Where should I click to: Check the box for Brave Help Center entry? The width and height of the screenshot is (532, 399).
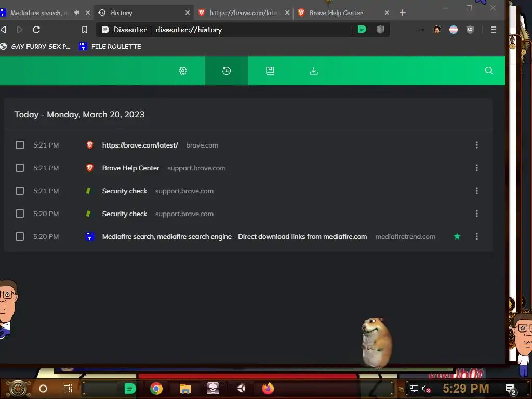20,168
